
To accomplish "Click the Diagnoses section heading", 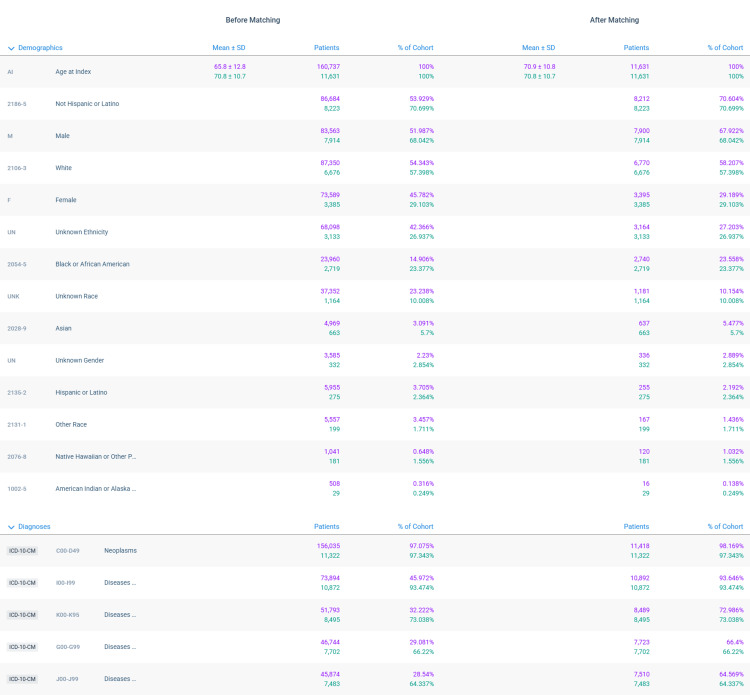I will point(34,527).
